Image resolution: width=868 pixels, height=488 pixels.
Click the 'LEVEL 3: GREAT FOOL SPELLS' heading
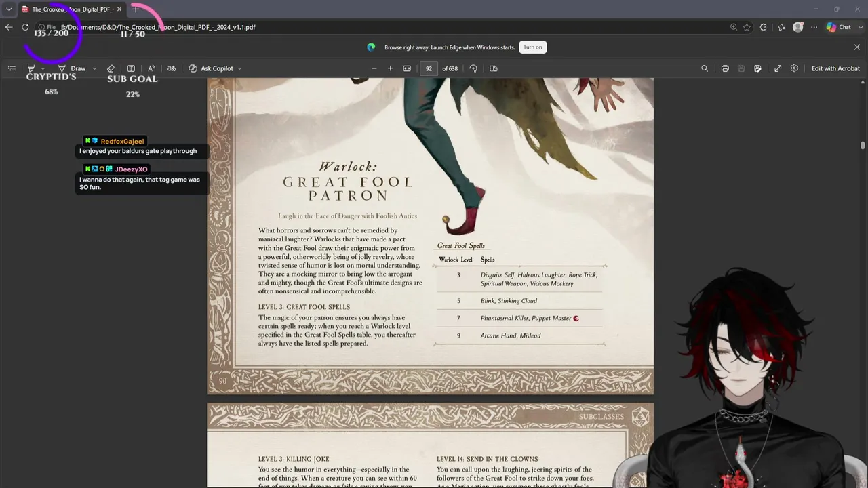click(x=304, y=307)
